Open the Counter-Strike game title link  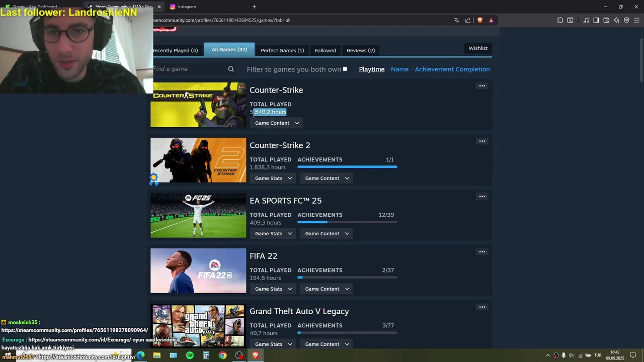(x=276, y=90)
